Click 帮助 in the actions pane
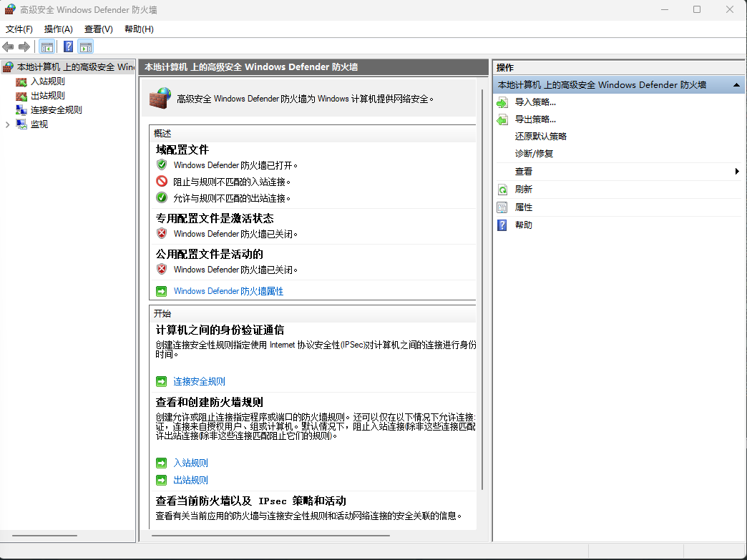The image size is (747, 560). (524, 225)
